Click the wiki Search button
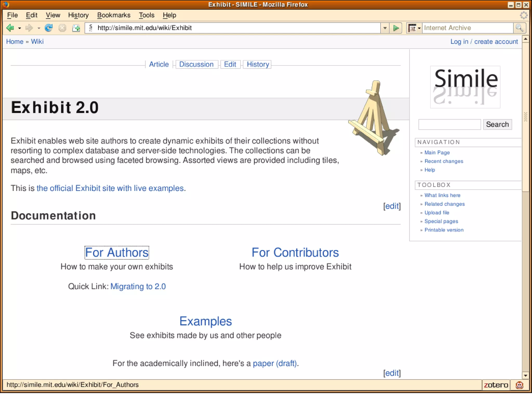The height and width of the screenshot is (399, 532). pos(497,124)
